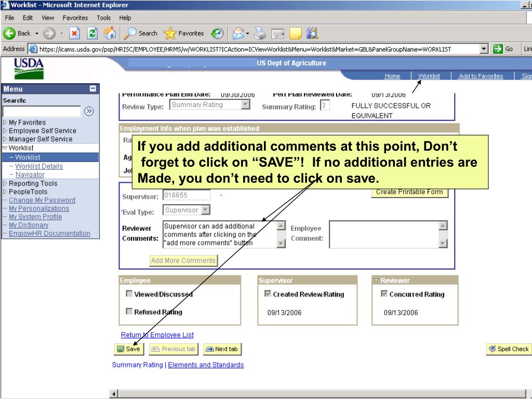Click the Worklist header link

tap(429, 76)
